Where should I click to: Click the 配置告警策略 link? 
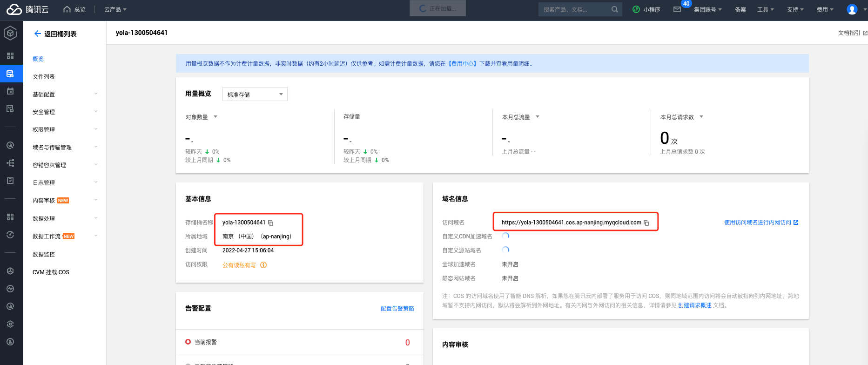397,309
